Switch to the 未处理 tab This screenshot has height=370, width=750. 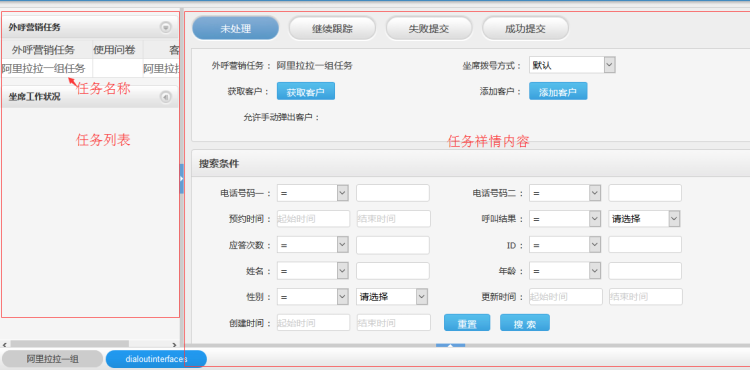click(235, 28)
